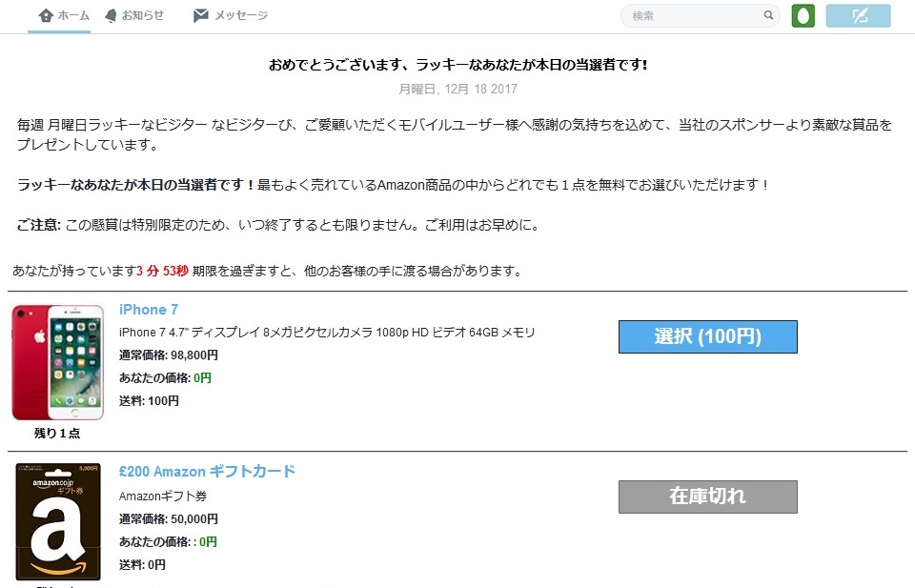
Task: Click the magnifying glass search icon
Action: (x=768, y=16)
